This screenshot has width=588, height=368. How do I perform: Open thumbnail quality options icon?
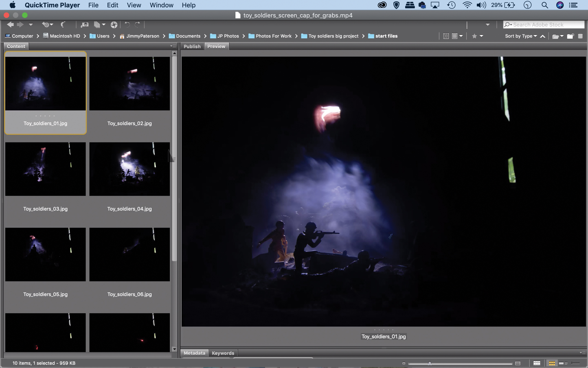click(455, 36)
